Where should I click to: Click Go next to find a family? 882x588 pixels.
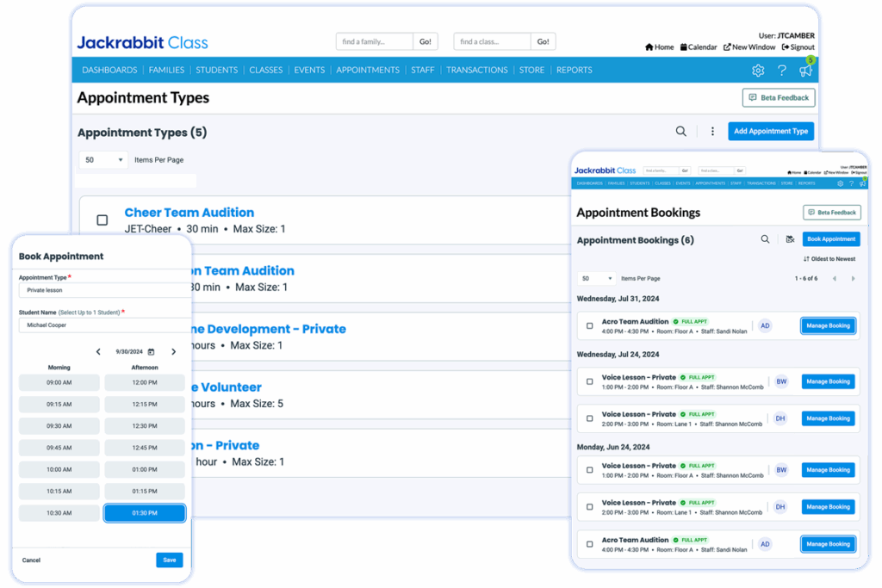point(425,41)
